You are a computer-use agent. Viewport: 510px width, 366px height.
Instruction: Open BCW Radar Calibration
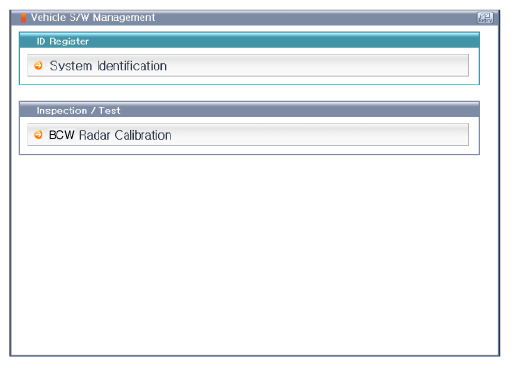(x=248, y=135)
